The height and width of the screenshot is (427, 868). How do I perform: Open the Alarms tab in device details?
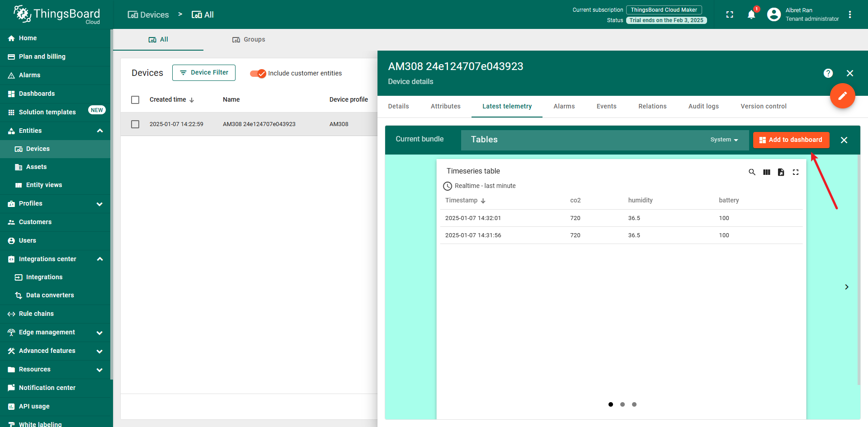(x=564, y=107)
